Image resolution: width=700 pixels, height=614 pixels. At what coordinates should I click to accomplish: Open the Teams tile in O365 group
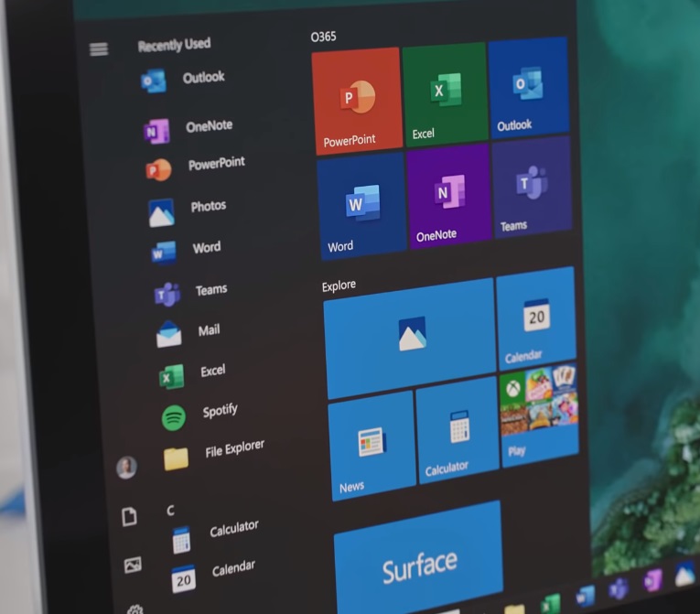(x=533, y=188)
